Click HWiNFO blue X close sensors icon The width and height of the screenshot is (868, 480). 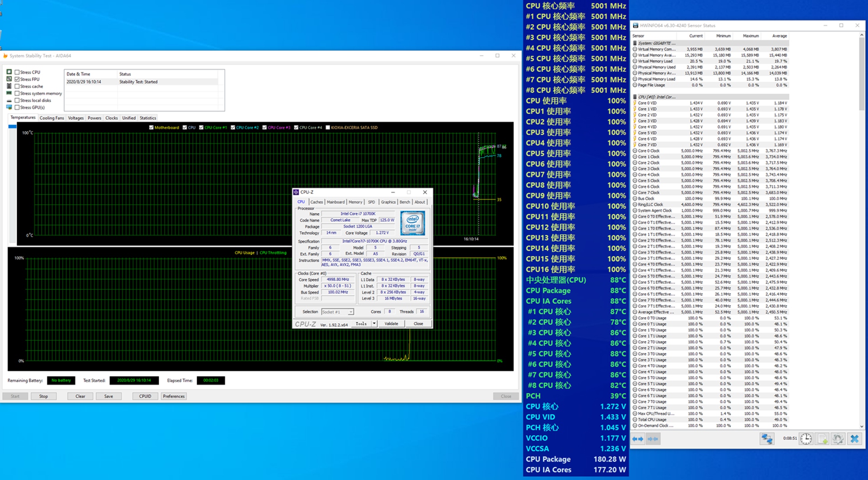[854, 439]
